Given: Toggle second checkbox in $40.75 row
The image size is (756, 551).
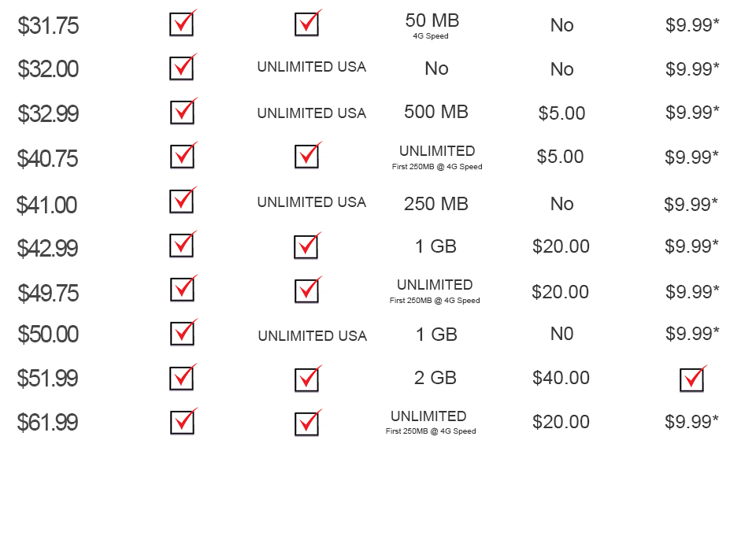Looking at the screenshot, I should (x=306, y=157).
